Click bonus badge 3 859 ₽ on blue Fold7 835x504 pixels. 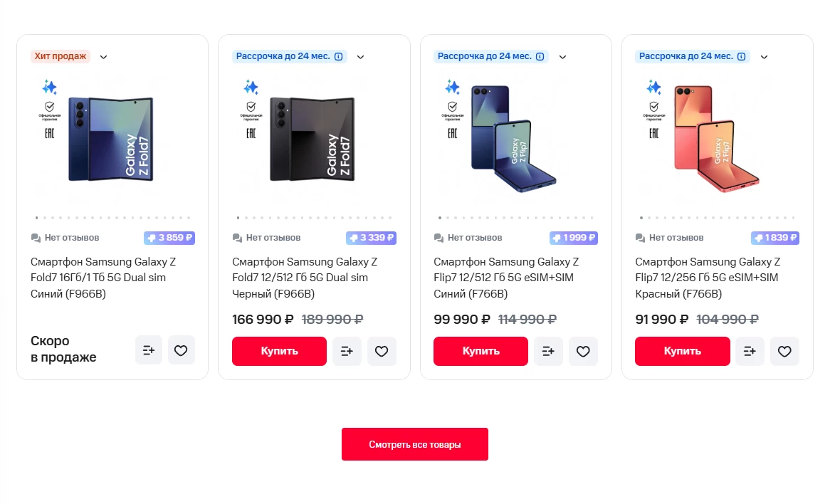(x=169, y=238)
